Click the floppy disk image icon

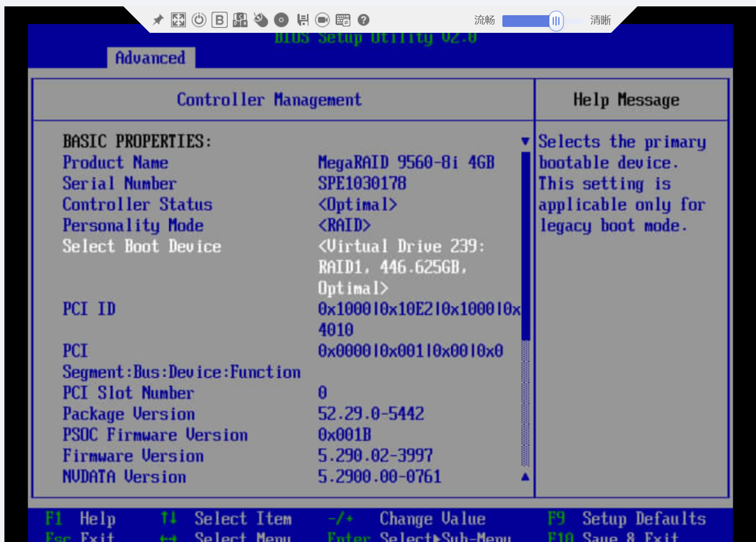pos(303,20)
